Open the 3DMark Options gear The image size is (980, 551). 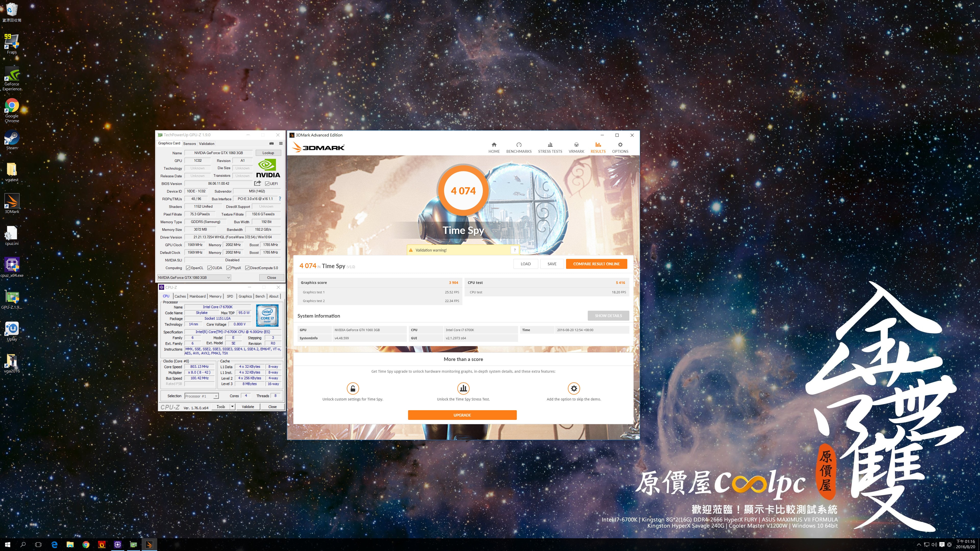(620, 147)
